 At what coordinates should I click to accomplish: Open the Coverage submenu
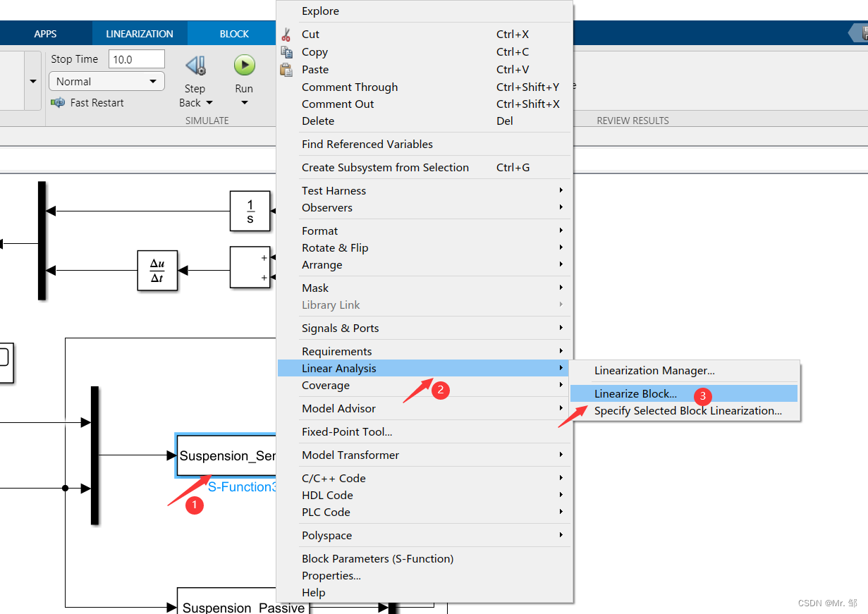tap(424, 385)
